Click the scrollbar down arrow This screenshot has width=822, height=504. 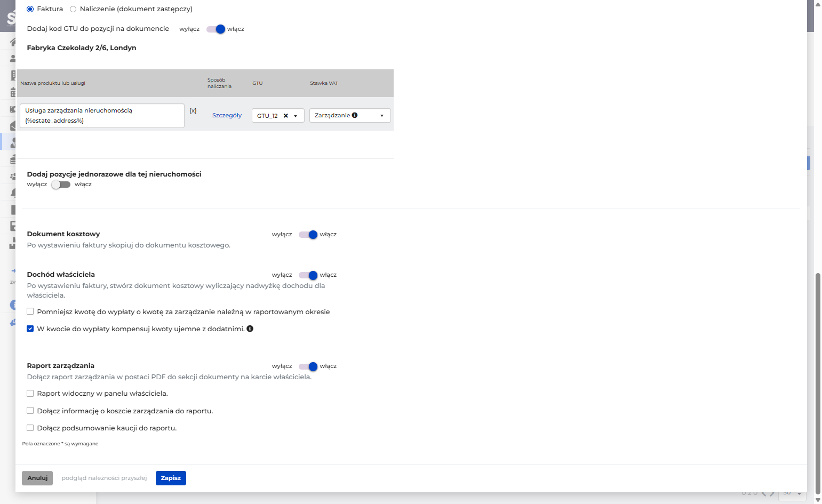pos(818,500)
